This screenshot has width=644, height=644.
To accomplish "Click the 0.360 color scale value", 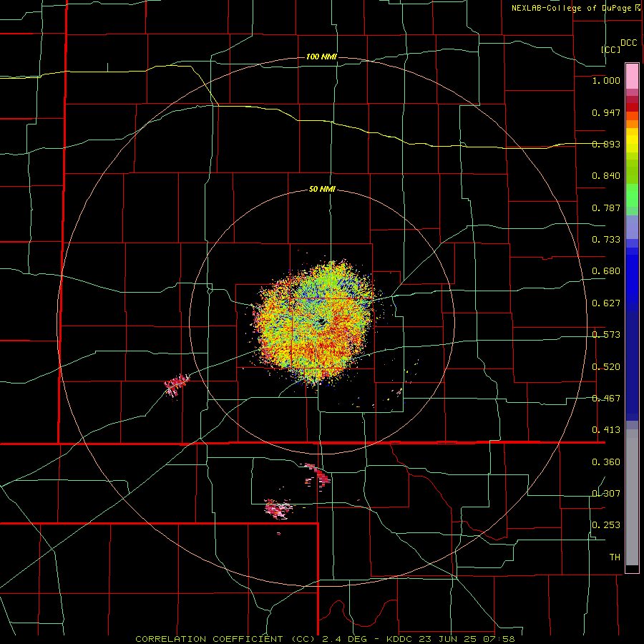I will click(606, 462).
